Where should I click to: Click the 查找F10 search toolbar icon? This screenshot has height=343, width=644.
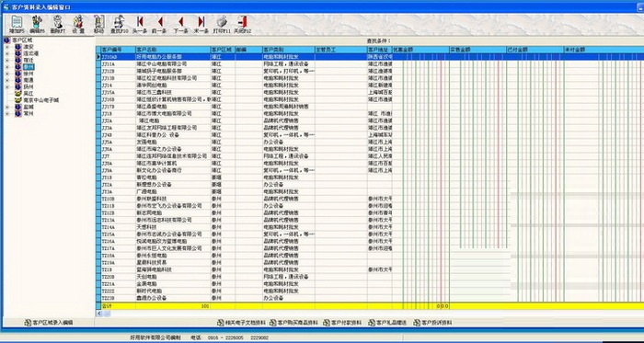(x=119, y=25)
